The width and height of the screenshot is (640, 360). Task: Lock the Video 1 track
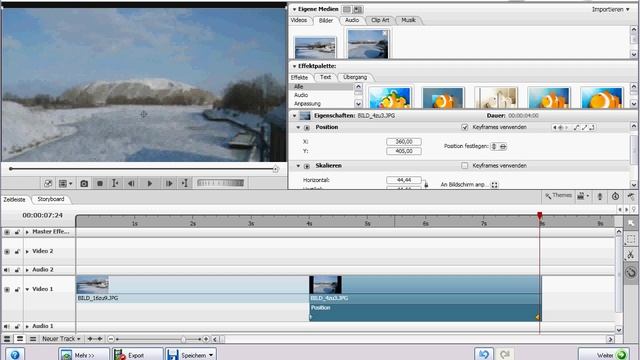[17, 289]
